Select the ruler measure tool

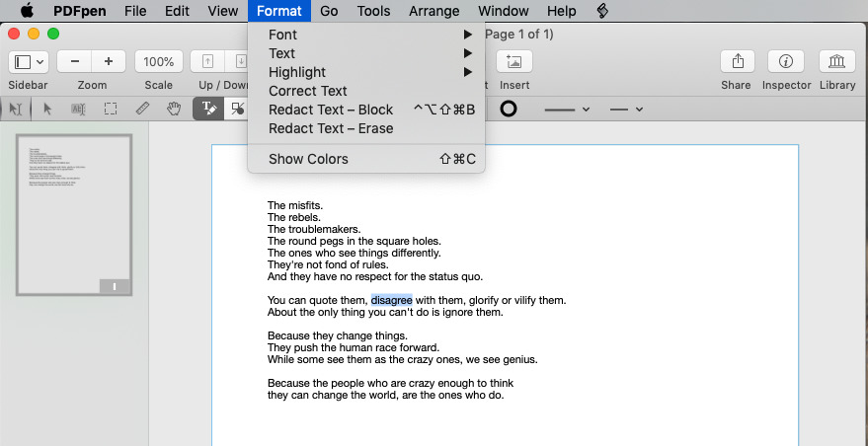coord(143,109)
